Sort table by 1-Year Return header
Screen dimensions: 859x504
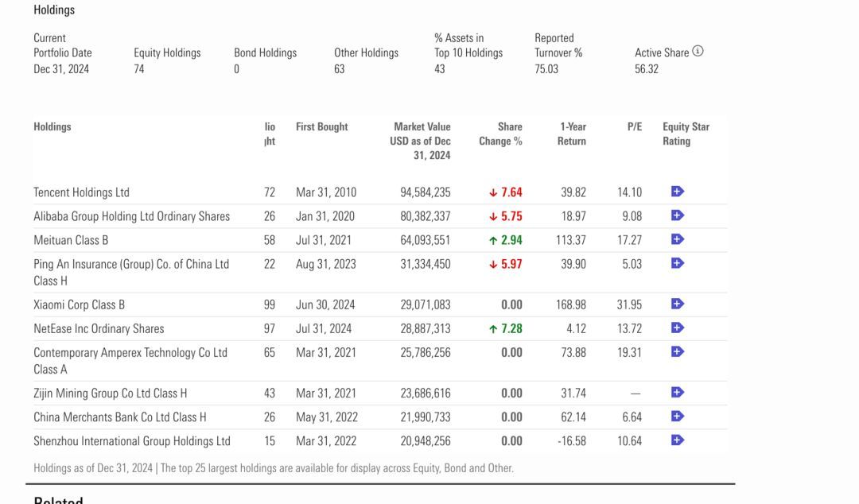click(x=572, y=134)
